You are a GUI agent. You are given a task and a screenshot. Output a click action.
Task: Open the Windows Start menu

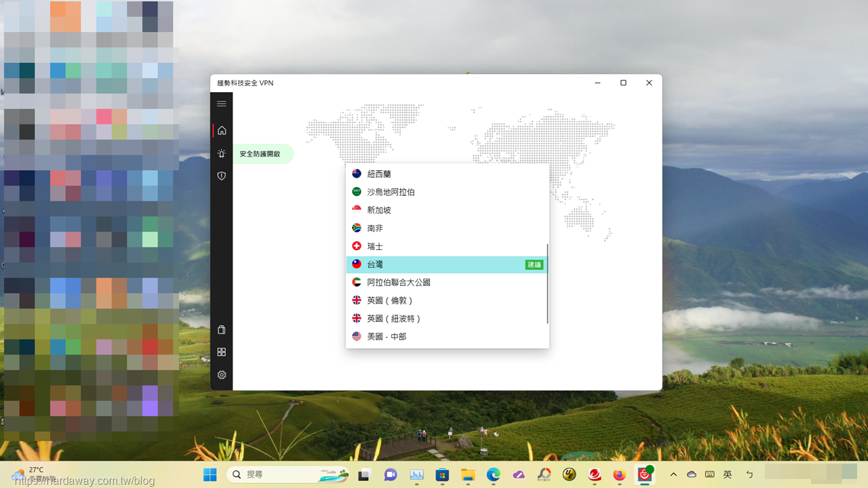(x=210, y=475)
